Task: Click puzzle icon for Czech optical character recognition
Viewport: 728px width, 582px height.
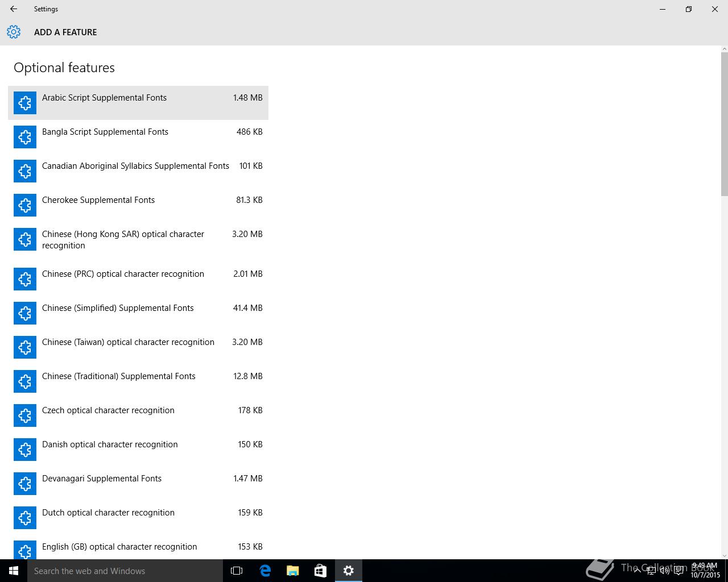Action: coord(25,415)
